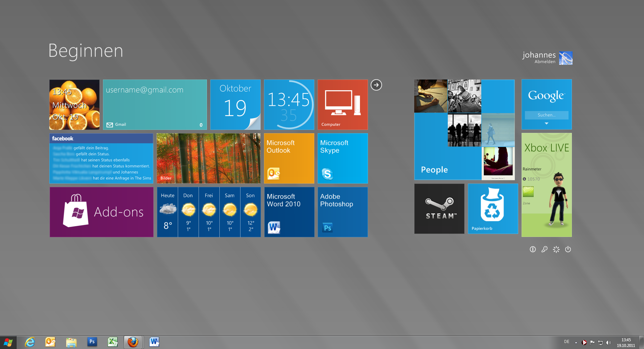Open Microsoft Word 2010
This screenshot has width=644, height=349.
pyautogui.click(x=289, y=212)
